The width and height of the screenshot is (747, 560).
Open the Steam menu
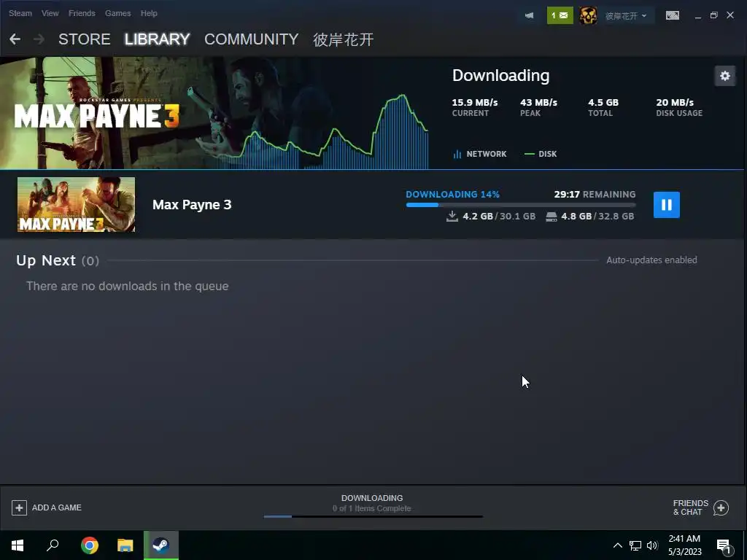point(20,13)
